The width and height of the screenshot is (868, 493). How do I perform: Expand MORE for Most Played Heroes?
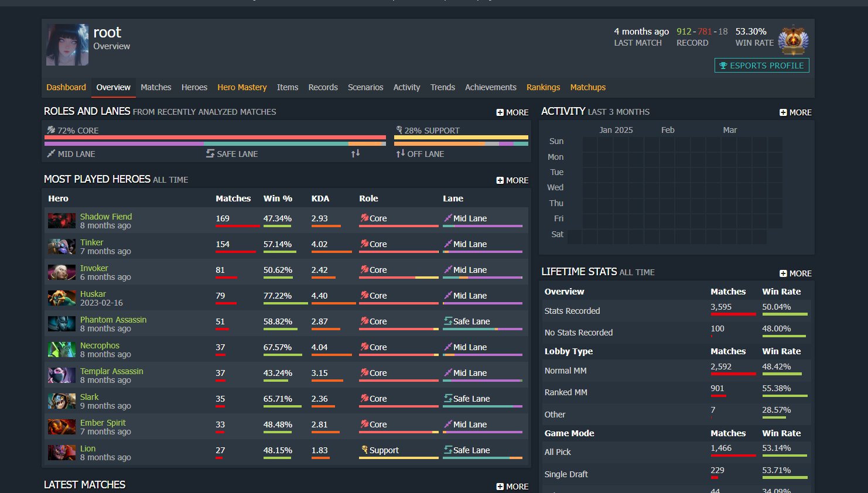pyautogui.click(x=512, y=180)
